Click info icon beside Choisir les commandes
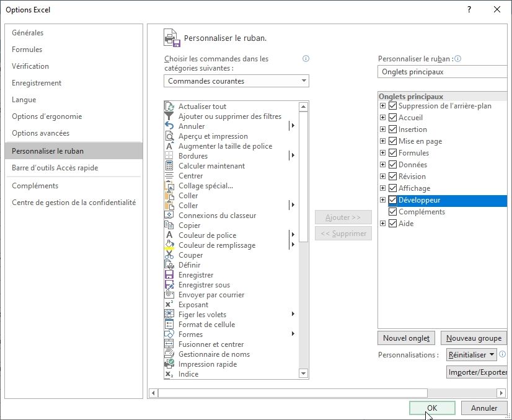 tap(306, 59)
